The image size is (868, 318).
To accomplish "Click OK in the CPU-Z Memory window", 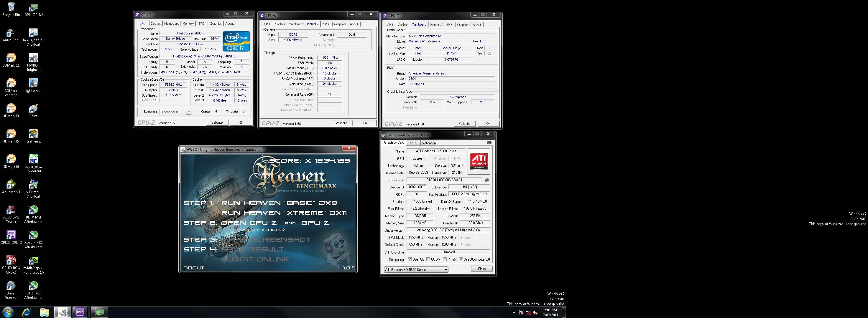I will pyautogui.click(x=365, y=123).
